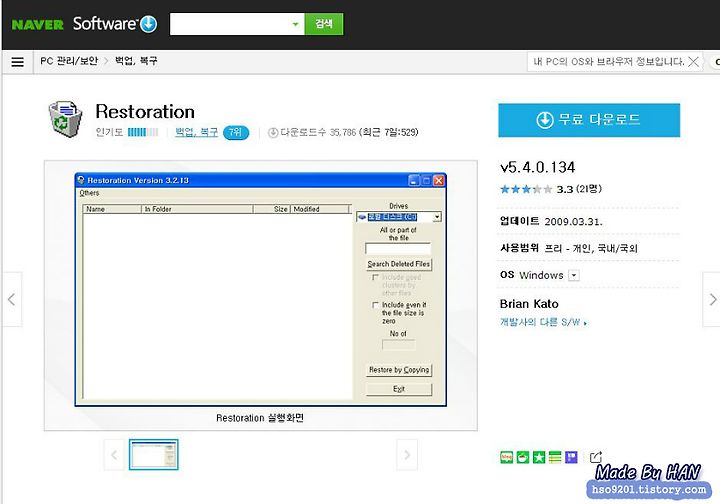Share via the green cafe icon
This screenshot has height=504, width=720.
click(523, 457)
